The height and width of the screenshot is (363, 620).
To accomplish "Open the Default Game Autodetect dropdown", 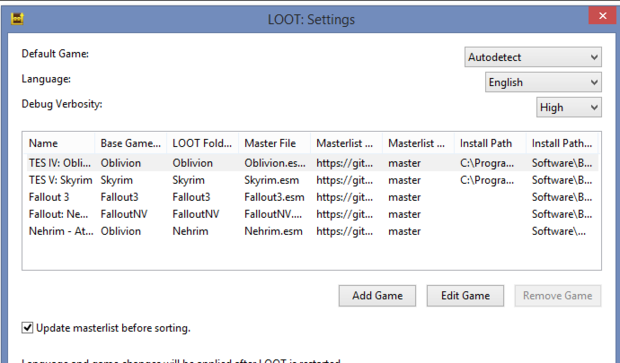I will [533, 57].
